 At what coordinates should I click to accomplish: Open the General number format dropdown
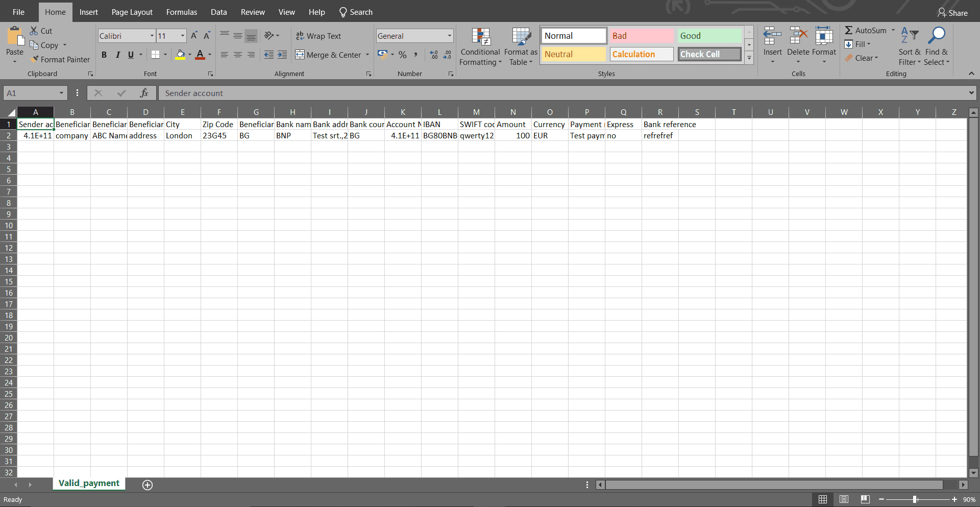click(450, 36)
